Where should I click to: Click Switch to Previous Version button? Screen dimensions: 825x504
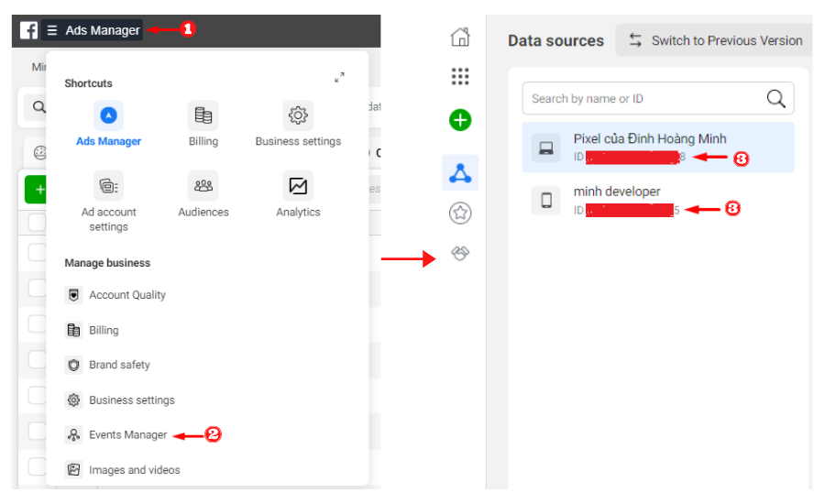coord(714,40)
